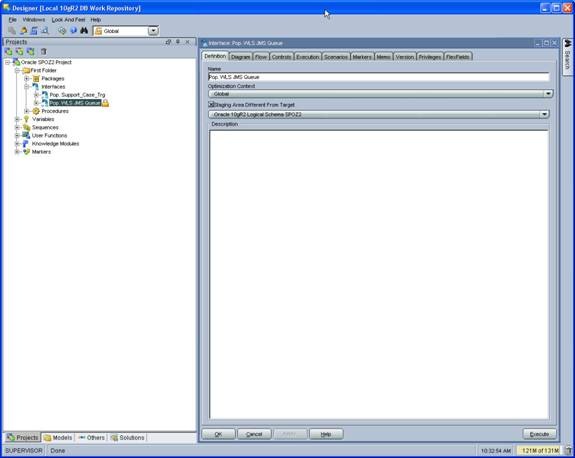Switch to the Controls tab
Viewport: 575px width, 458px height.
pyautogui.click(x=281, y=57)
